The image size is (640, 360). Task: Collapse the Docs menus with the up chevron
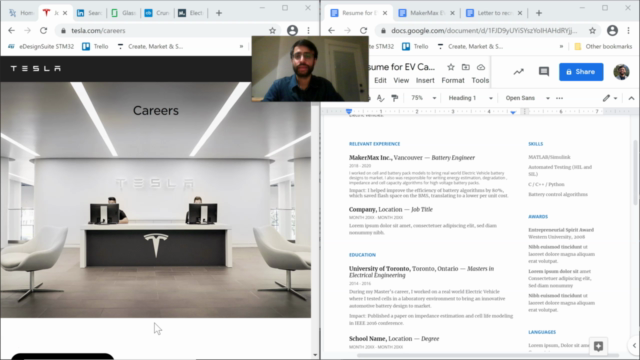pos(631,98)
